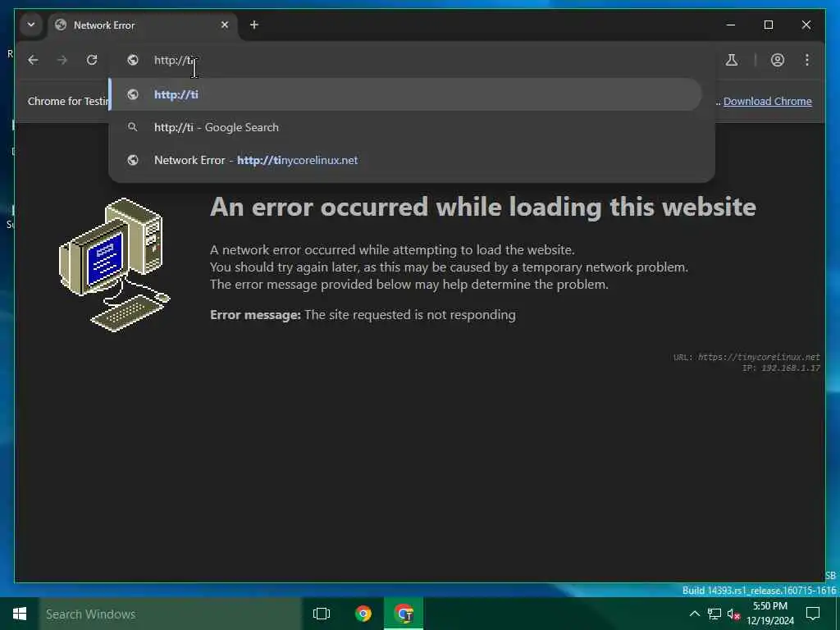This screenshot has width=840, height=630.
Task: Close the Network Error tab
Action: coord(225,25)
